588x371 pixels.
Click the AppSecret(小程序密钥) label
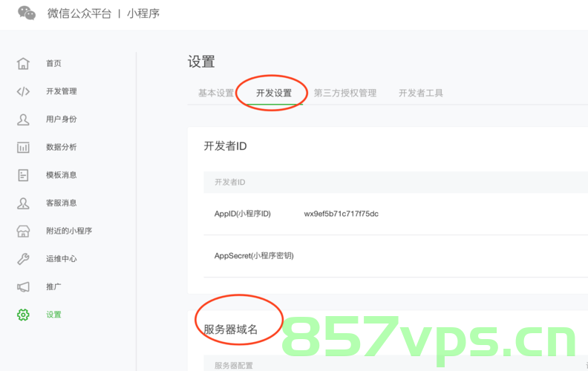[254, 256]
